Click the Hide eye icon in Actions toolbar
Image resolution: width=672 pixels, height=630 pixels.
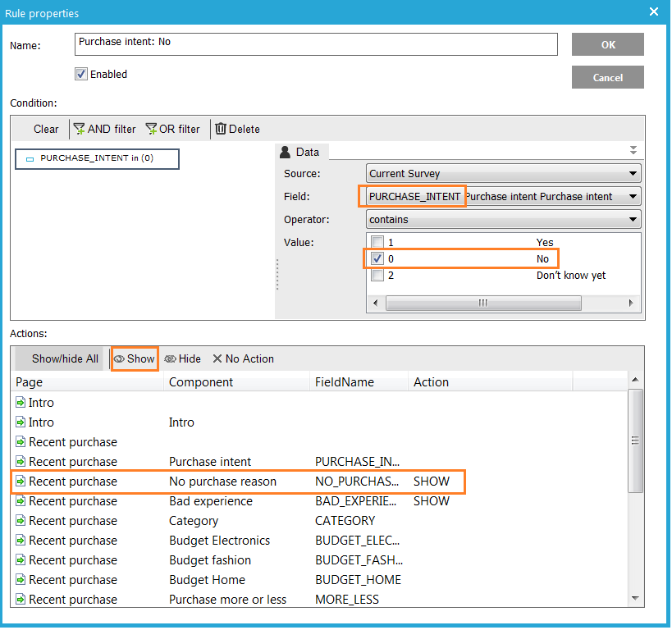click(171, 358)
